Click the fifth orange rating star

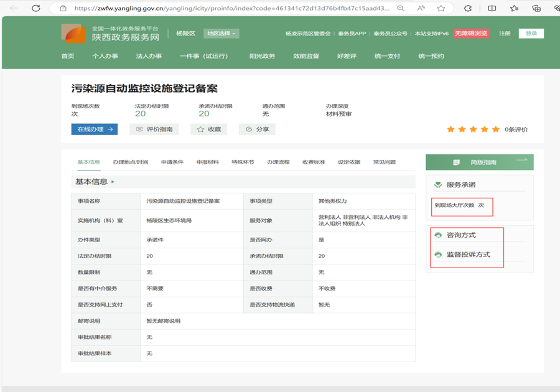496,129
